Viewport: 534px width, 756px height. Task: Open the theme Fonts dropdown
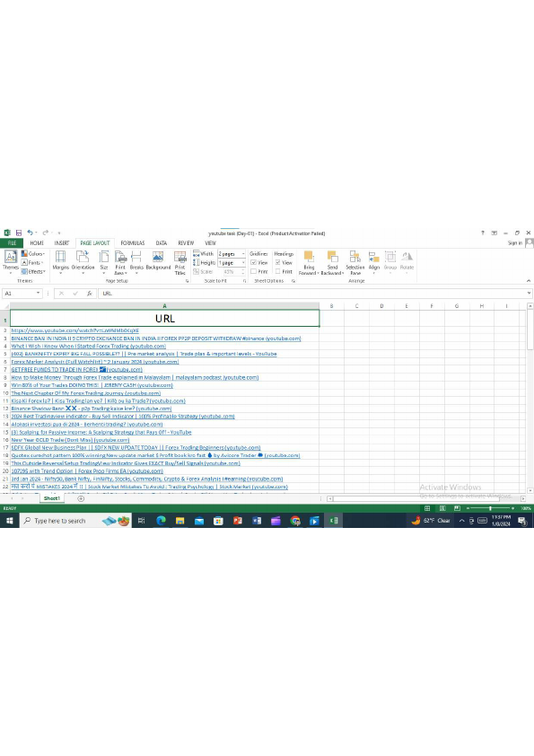[31, 263]
